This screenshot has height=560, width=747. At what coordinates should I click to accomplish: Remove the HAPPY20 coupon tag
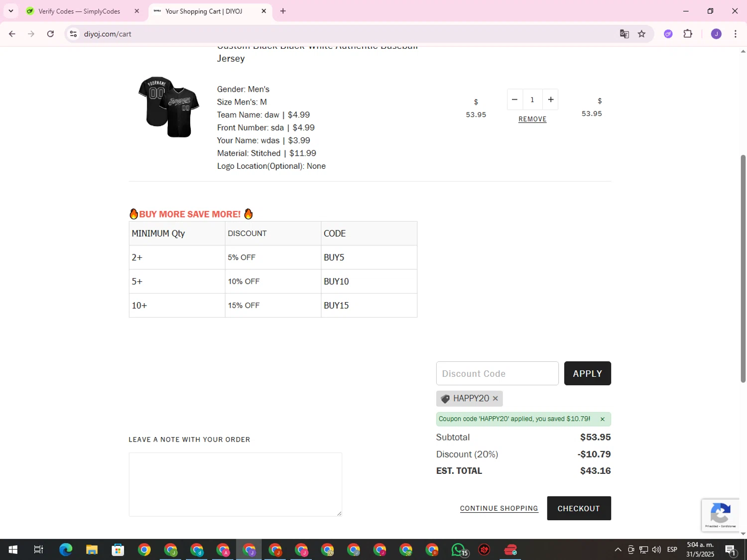pyautogui.click(x=495, y=399)
